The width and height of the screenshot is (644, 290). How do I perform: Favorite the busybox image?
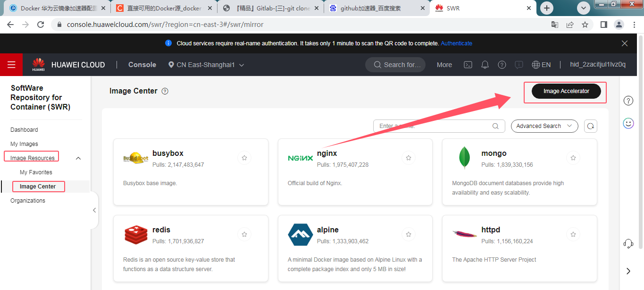pyautogui.click(x=244, y=158)
